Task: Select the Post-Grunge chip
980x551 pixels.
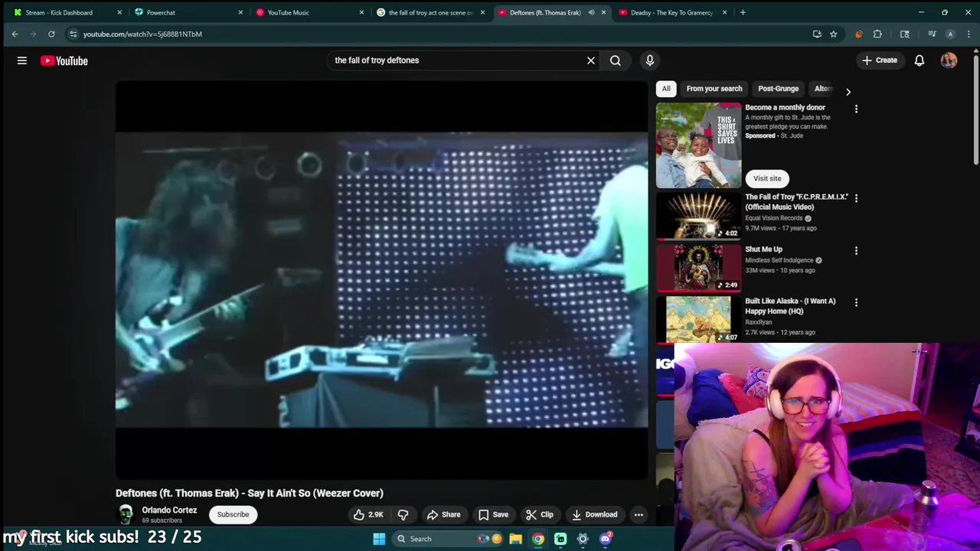Action: click(x=778, y=89)
